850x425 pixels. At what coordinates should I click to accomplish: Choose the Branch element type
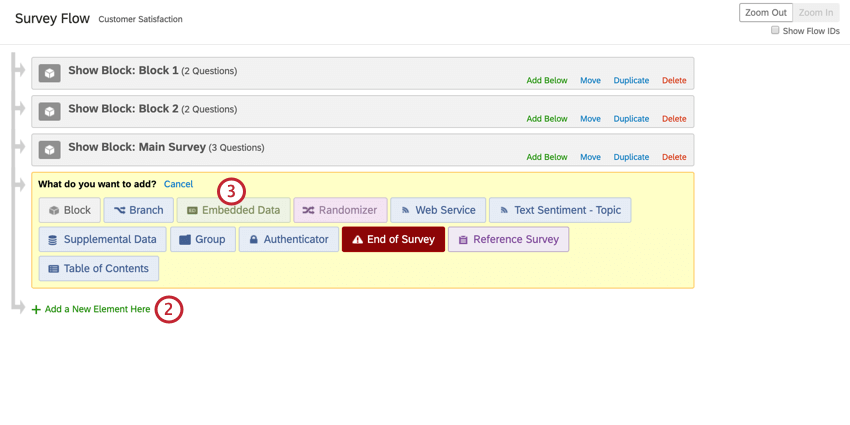139,210
